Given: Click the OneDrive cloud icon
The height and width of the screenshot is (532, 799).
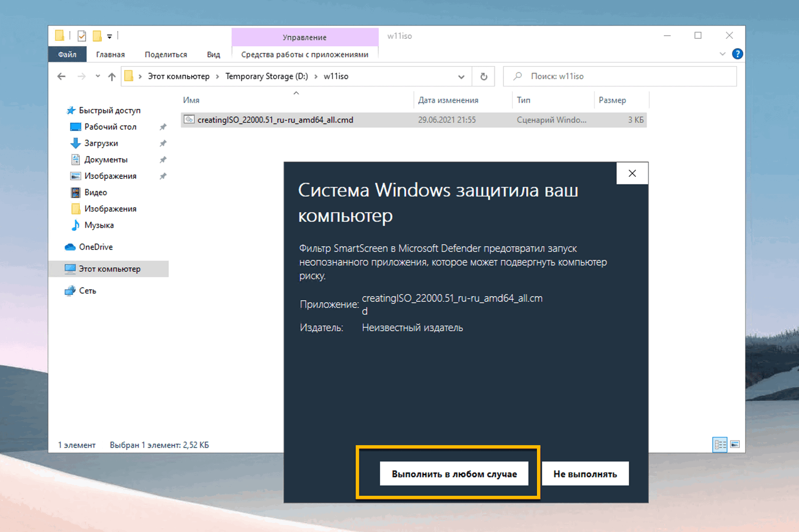Looking at the screenshot, I should coord(70,247).
